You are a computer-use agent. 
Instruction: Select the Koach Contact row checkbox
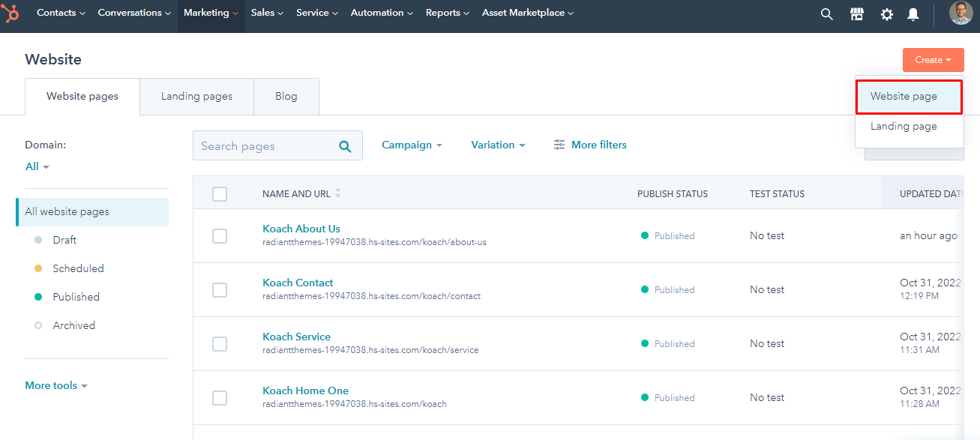(x=220, y=290)
